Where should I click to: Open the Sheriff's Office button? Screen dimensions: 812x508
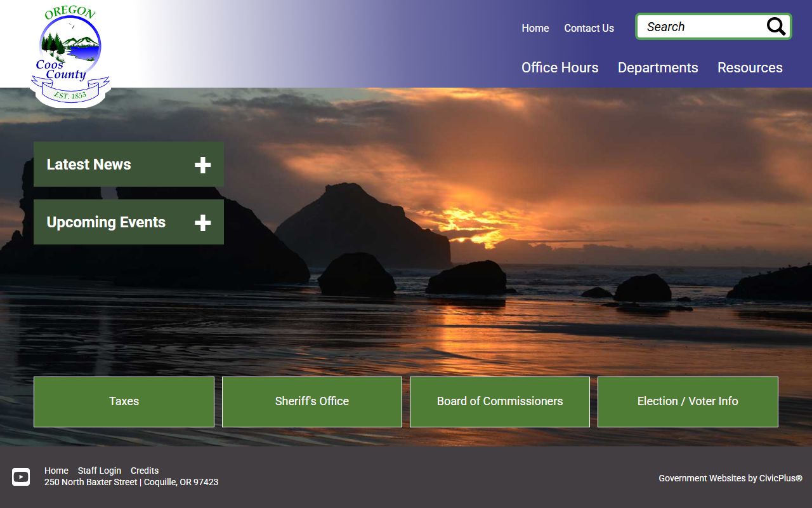point(311,401)
